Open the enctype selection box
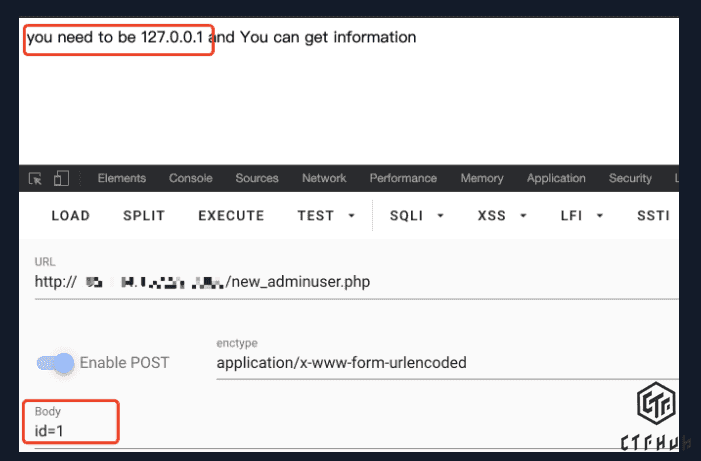 pyautogui.click(x=440, y=363)
